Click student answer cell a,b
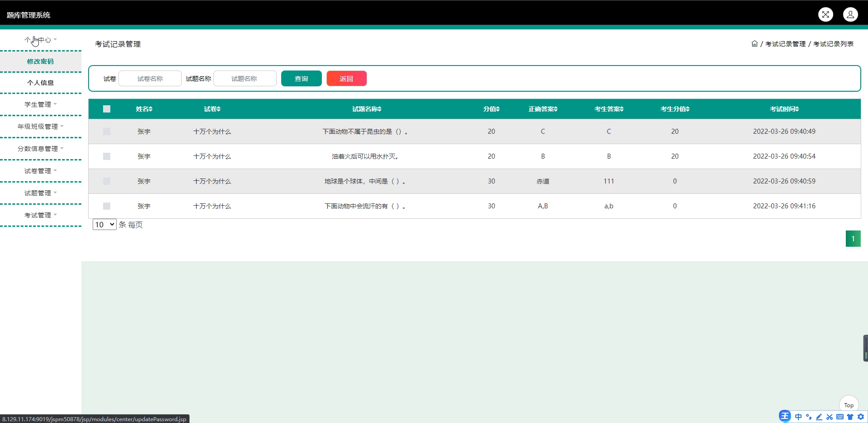Image resolution: width=868 pixels, height=423 pixels. tap(609, 206)
